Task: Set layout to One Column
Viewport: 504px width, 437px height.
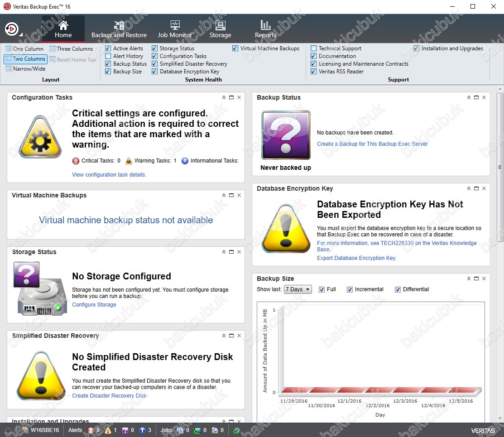Action: [x=25, y=49]
